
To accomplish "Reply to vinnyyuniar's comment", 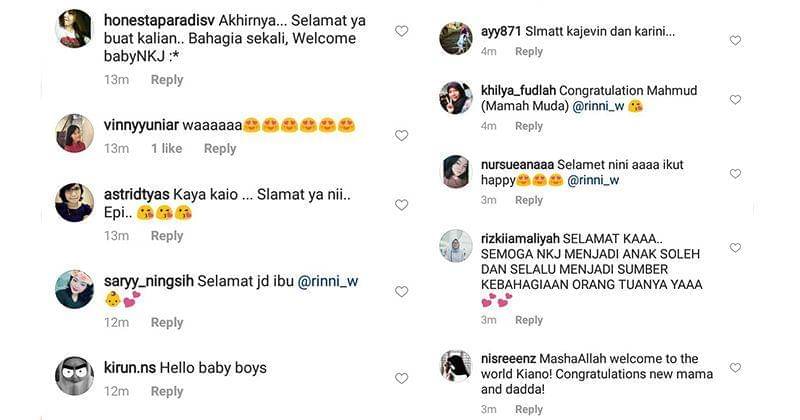I will click(x=220, y=148).
